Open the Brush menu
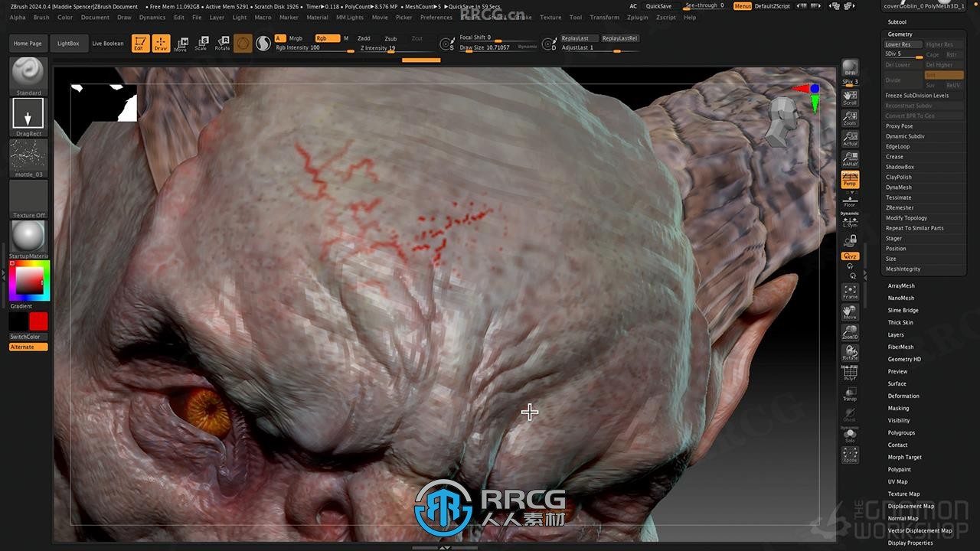The height and width of the screenshot is (551, 980). (41, 17)
